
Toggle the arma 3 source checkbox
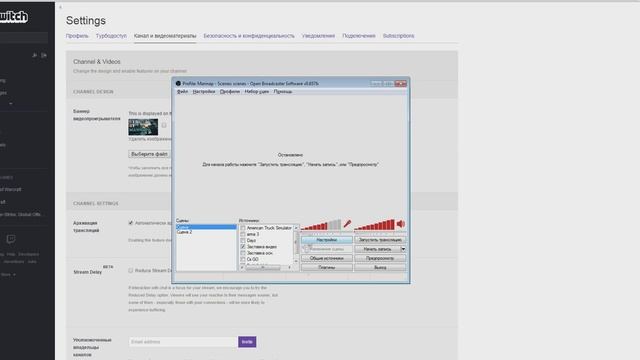243,234
